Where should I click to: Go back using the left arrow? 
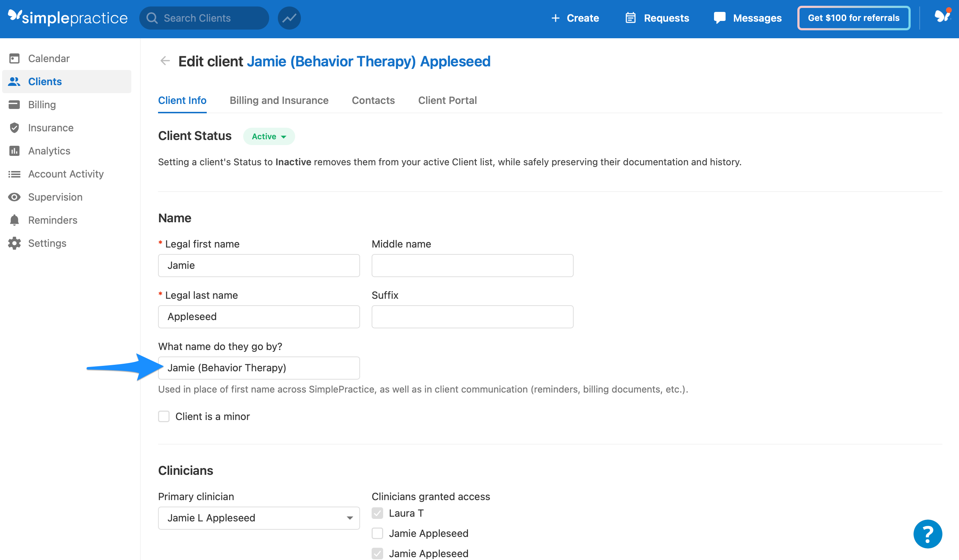point(165,61)
